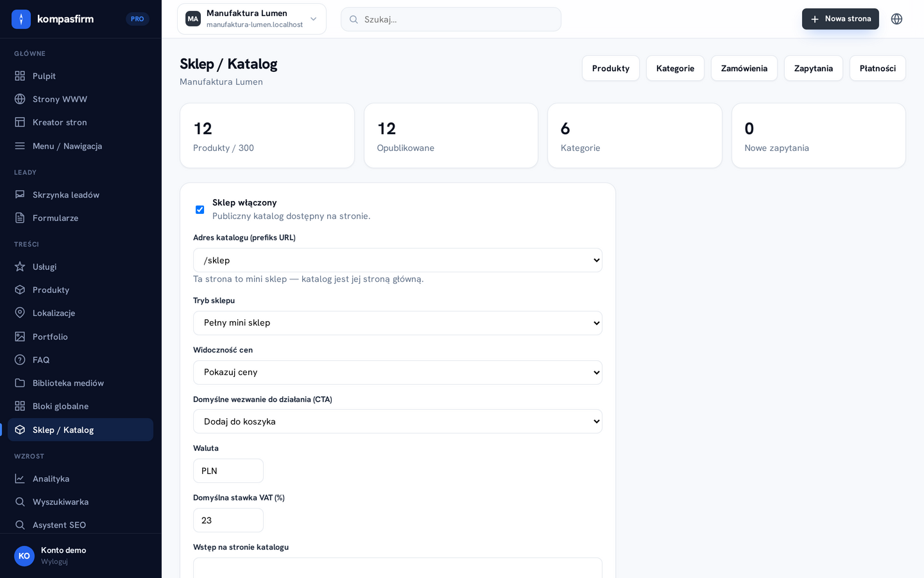Open Pulpit dashboard icon in sidebar
Screen dimensions: 924x578
pos(20,76)
